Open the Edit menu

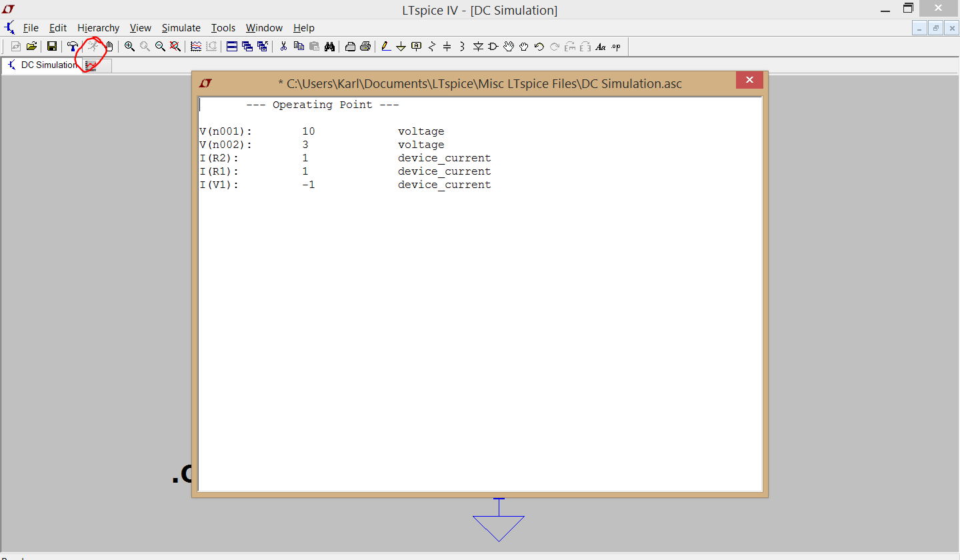pyautogui.click(x=58, y=28)
